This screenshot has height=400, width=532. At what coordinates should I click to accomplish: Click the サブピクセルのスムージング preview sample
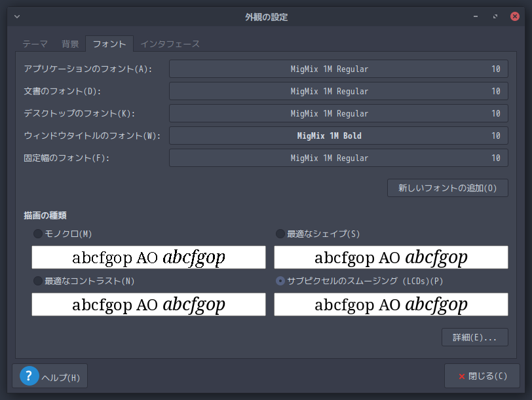(x=390, y=304)
